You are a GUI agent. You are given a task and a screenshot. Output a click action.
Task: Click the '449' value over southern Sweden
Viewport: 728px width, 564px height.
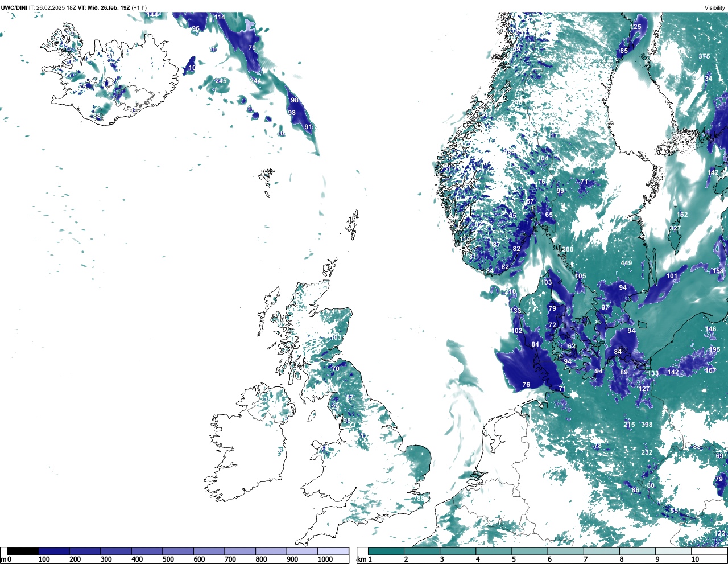click(x=626, y=263)
